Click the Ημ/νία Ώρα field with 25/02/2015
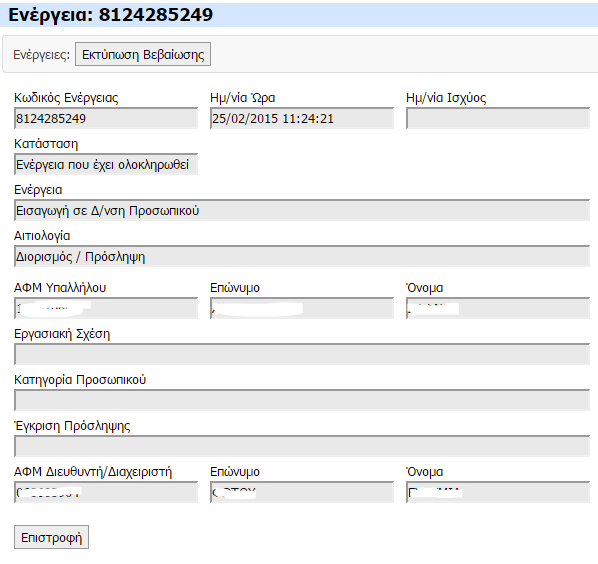 coord(302,118)
